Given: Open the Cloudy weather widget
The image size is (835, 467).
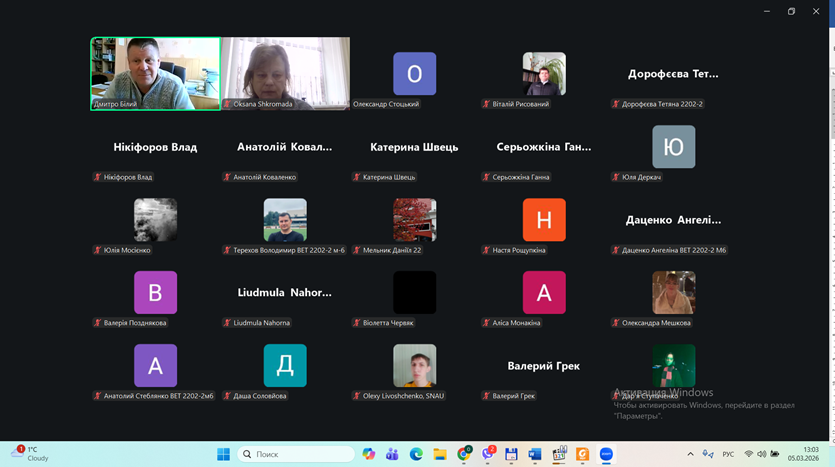Looking at the screenshot, I should [x=30, y=454].
